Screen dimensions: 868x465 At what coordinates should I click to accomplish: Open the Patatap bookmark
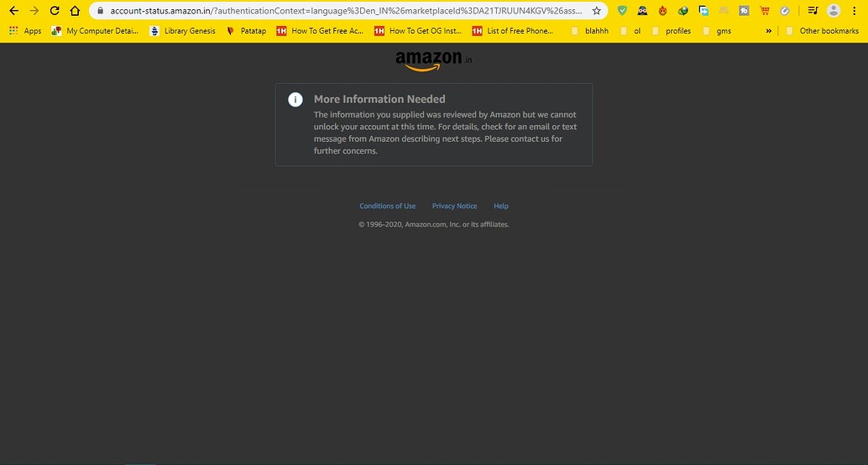click(x=246, y=31)
